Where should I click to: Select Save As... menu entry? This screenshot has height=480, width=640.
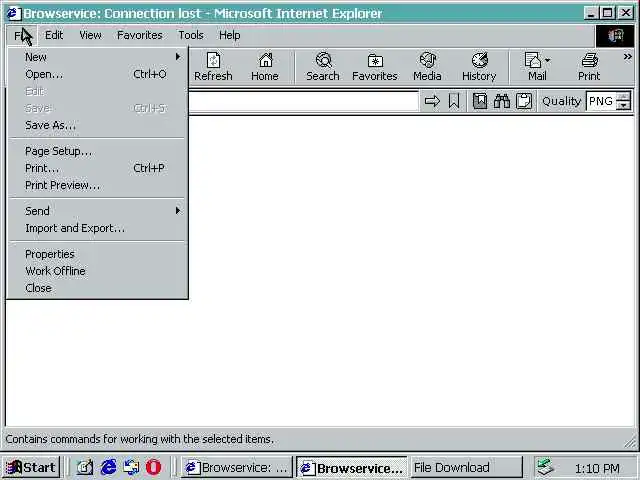click(x=97, y=125)
